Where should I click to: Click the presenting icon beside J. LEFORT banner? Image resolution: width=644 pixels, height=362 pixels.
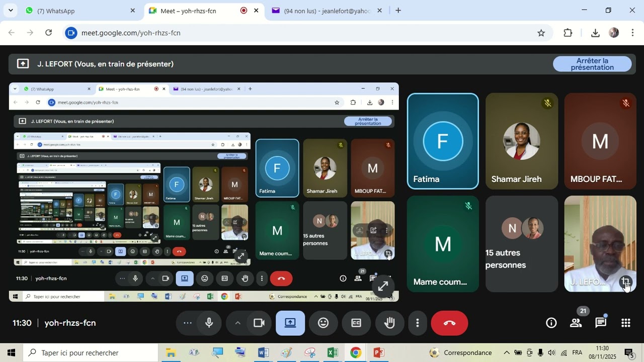click(23, 64)
